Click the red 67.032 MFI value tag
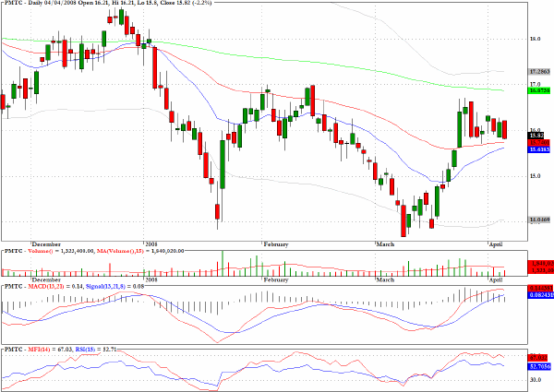The image size is (554, 392). (x=539, y=358)
